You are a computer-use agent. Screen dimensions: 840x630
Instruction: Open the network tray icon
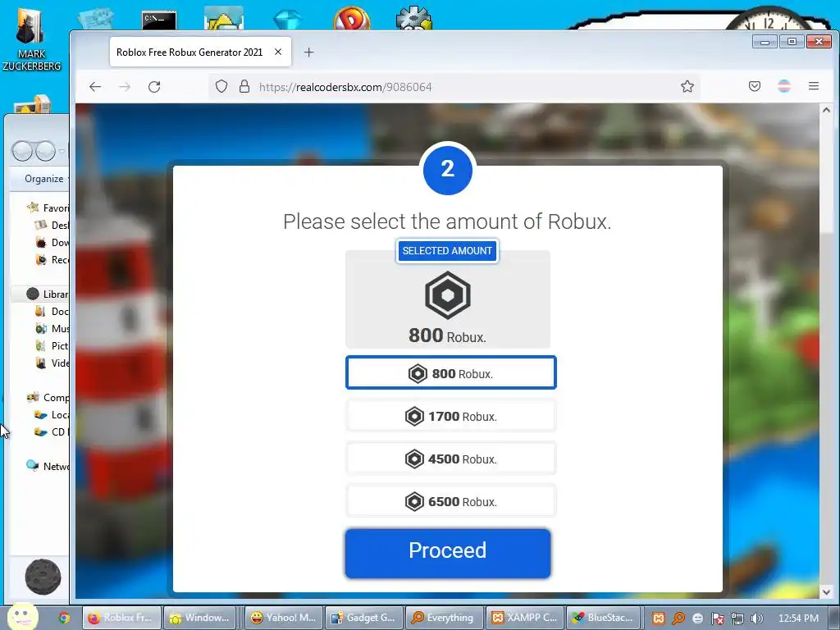[x=737, y=619]
